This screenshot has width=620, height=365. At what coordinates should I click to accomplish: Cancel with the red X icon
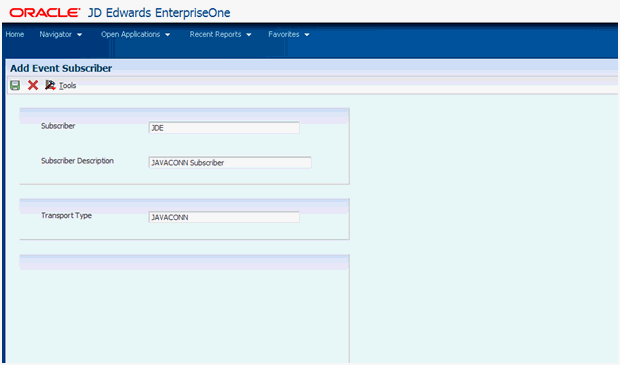tap(33, 85)
